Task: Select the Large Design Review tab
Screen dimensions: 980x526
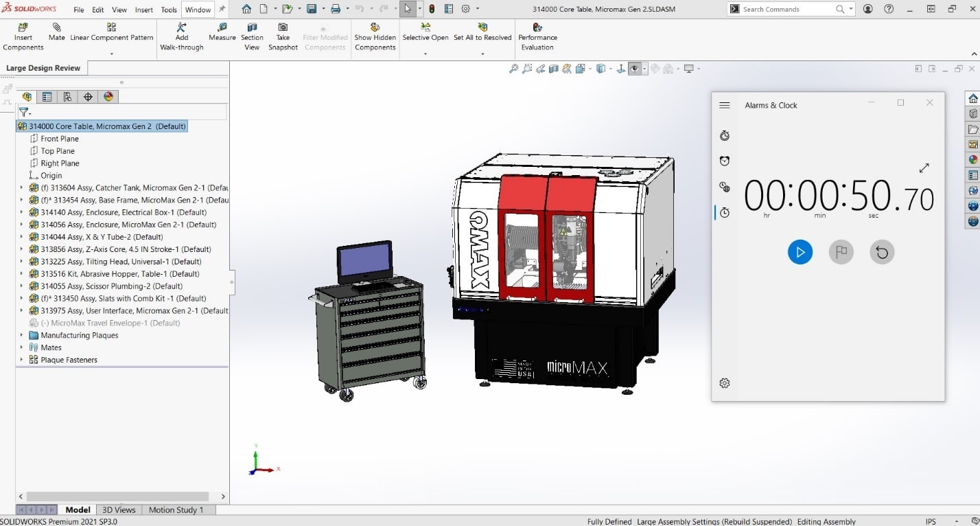Action: [x=43, y=68]
